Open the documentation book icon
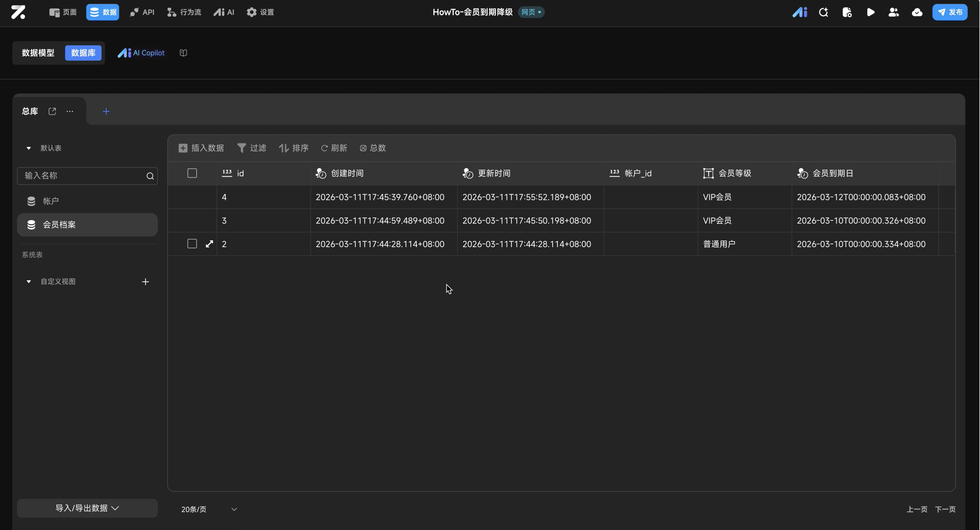This screenshot has width=980, height=530. (183, 53)
